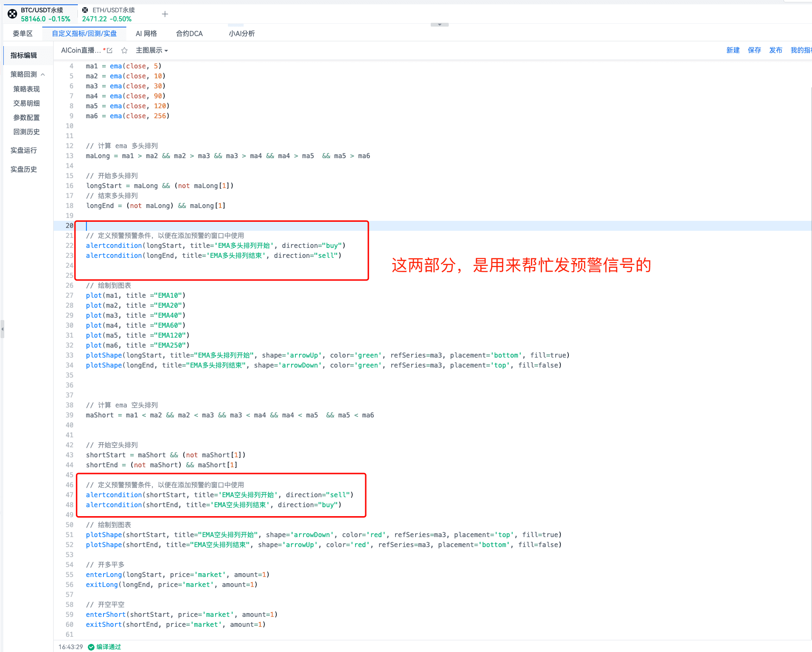Click plot(ma1, title="EMA10") line
The width and height of the screenshot is (812, 652).
(136, 295)
